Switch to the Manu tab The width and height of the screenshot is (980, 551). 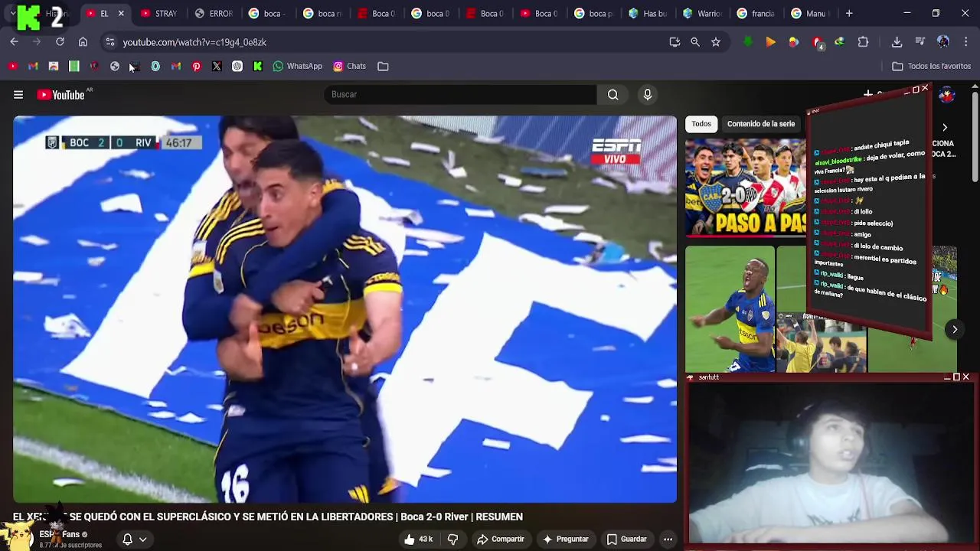[810, 14]
